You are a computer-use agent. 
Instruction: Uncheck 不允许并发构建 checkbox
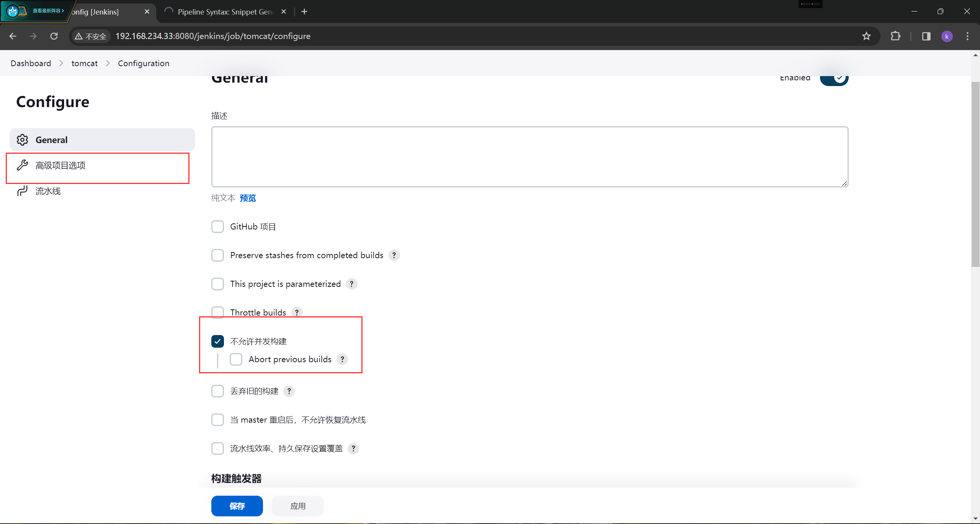click(x=218, y=341)
